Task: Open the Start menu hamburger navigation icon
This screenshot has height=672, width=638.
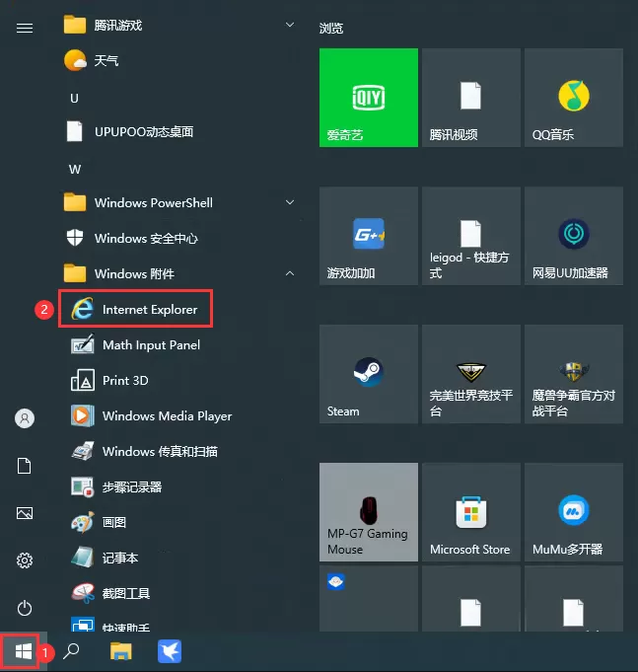Action: (25, 29)
